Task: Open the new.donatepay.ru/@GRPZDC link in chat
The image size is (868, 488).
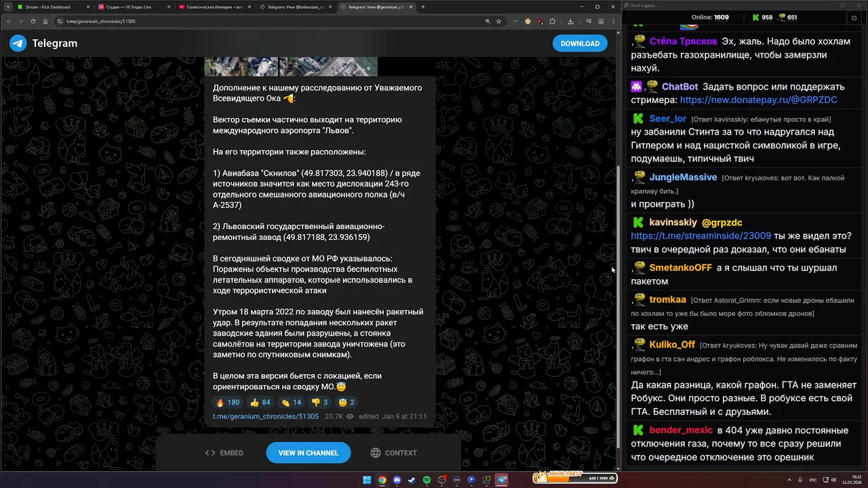Action: point(758,100)
